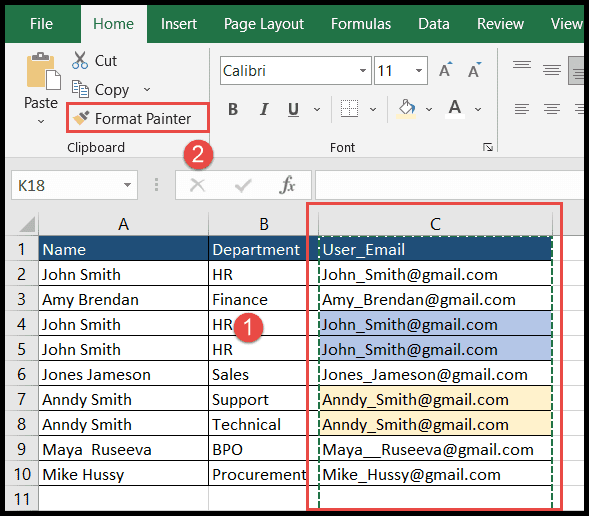Select cell A3 containing Amy Brendan
The height and width of the screenshot is (516, 589).
(x=124, y=299)
